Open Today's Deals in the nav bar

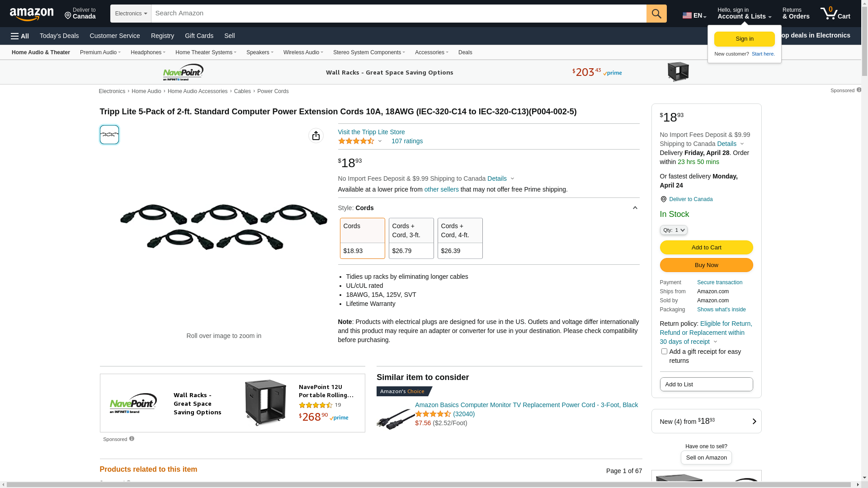tap(59, 36)
